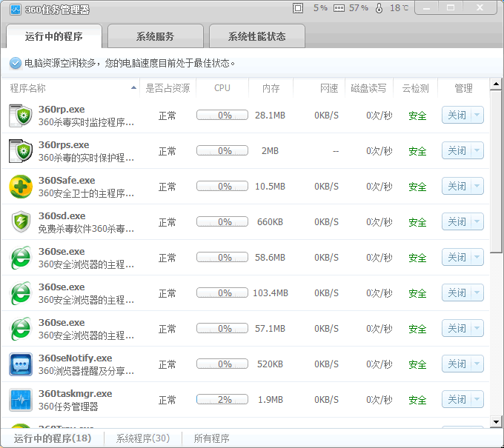504x448 pixels.
Task: Sort the list by 内存 column header
Action: point(271,88)
